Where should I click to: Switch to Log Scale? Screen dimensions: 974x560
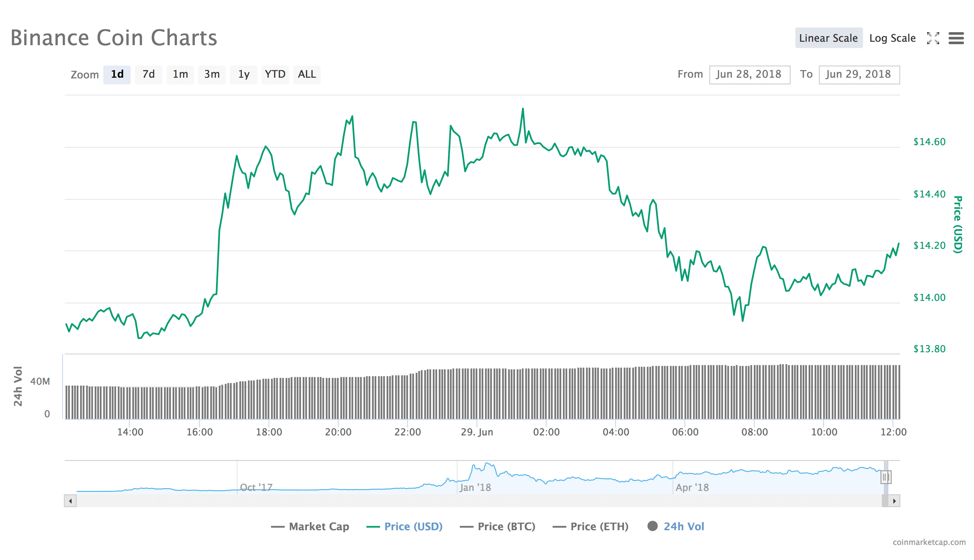click(x=892, y=38)
